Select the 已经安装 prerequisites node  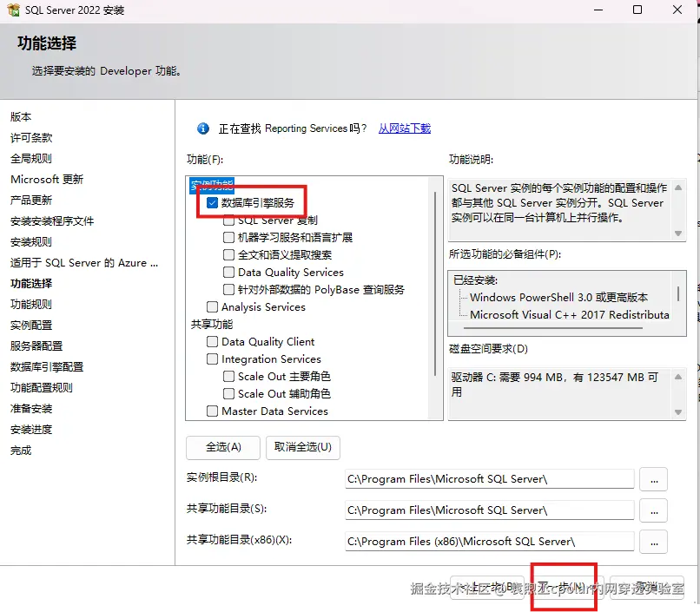(475, 280)
